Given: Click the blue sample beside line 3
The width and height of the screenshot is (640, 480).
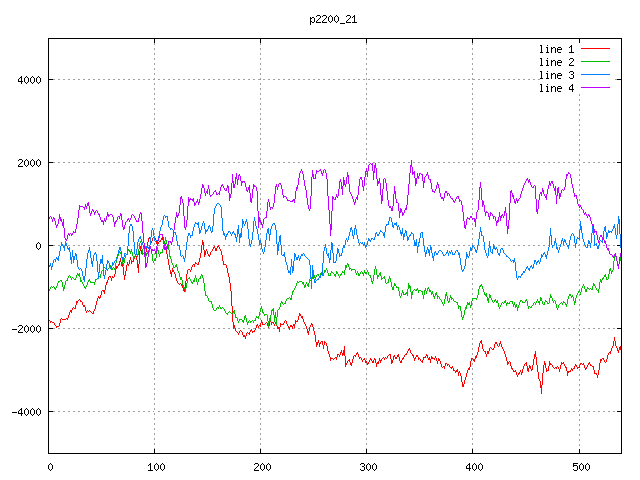Looking at the screenshot, I should pos(595,75).
